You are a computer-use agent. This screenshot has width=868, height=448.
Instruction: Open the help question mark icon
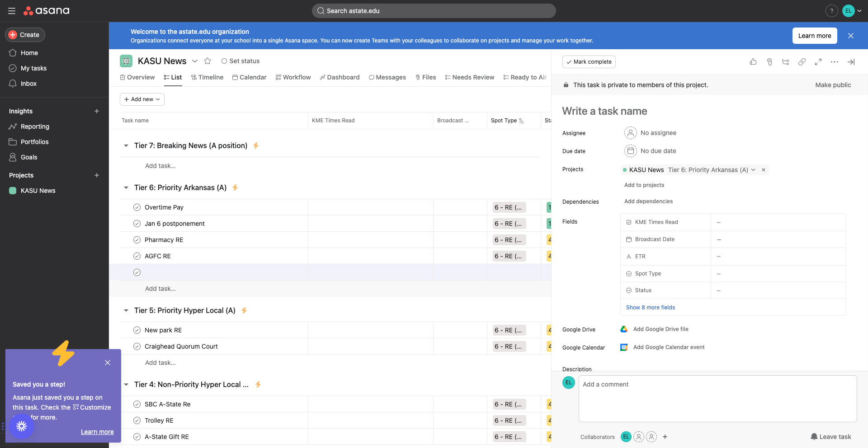click(x=831, y=11)
